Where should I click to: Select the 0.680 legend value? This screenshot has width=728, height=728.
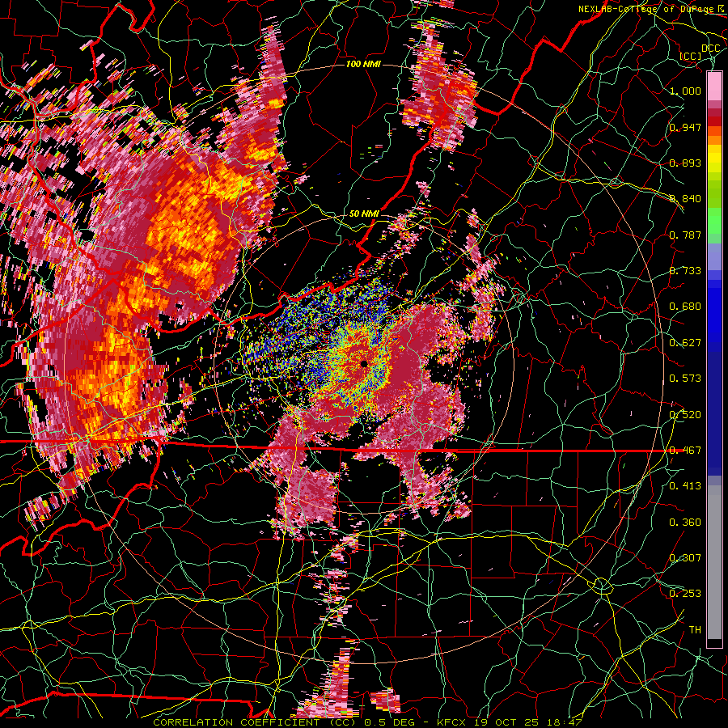[685, 307]
